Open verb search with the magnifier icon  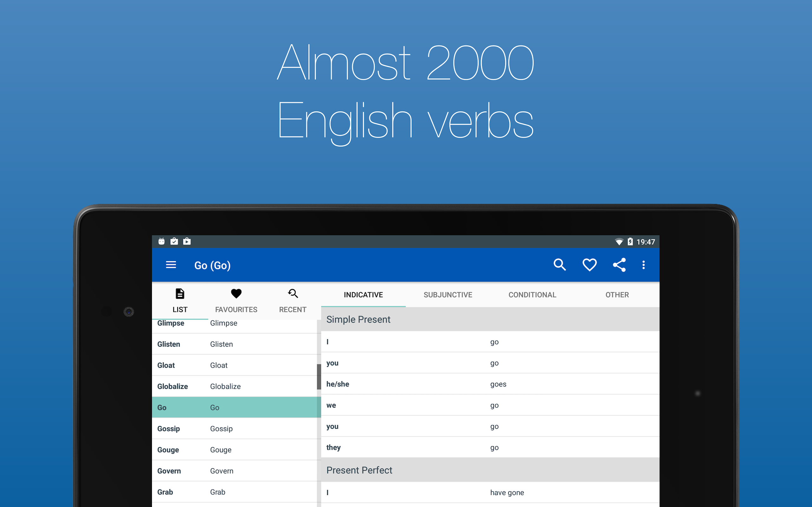point(560,265)
